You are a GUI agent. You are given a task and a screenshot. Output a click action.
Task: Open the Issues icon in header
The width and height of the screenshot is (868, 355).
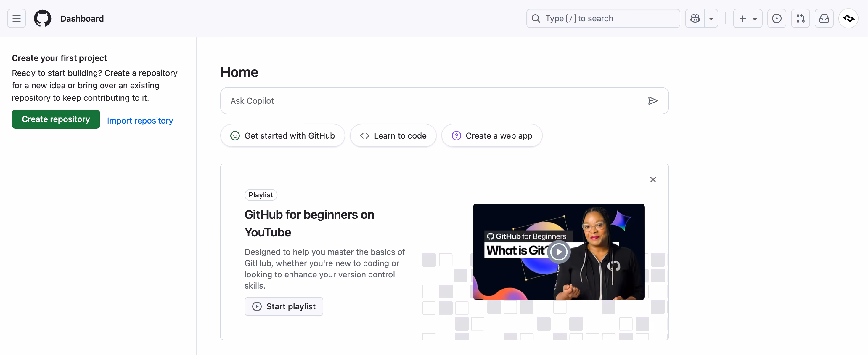point(776,19)
